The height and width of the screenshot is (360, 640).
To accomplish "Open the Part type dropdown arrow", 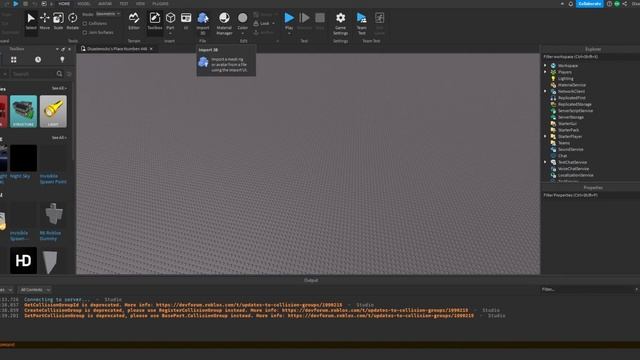I will coord(170,33).
